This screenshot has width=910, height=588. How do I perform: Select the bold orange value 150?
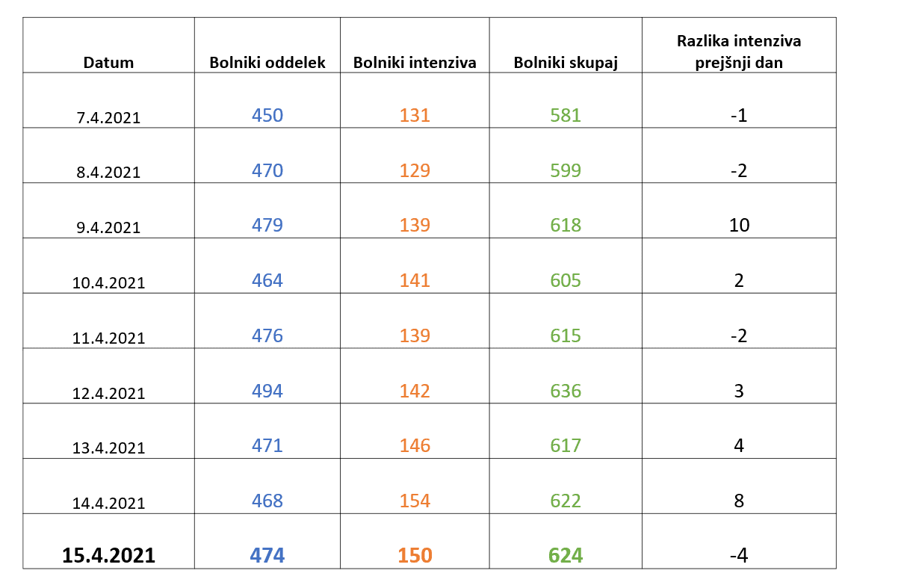(415, 556)
